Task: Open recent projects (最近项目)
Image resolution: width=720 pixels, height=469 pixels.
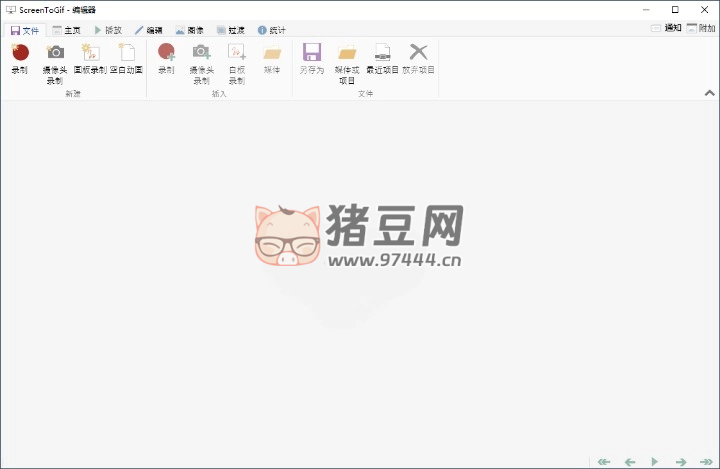Action: coord(382,58)
